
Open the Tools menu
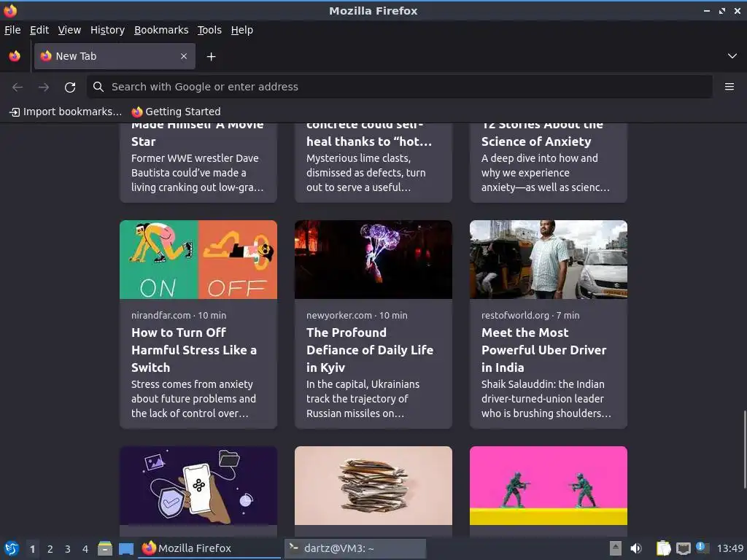pos(209,30)
